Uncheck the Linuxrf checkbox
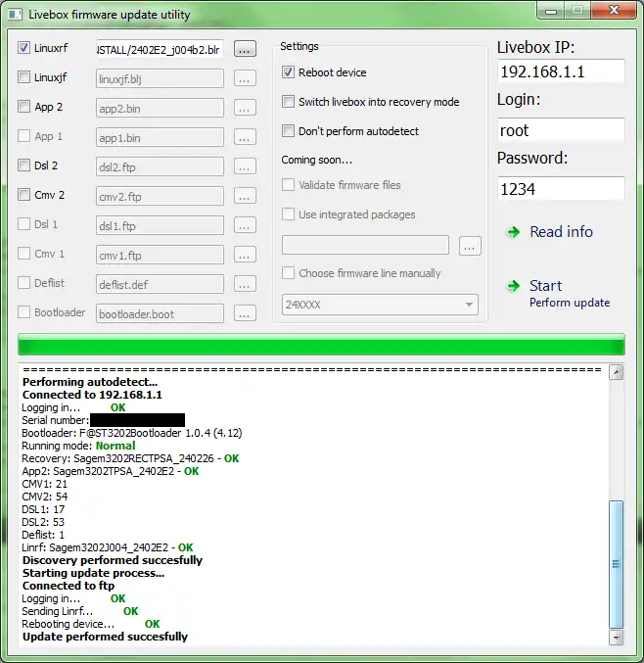Image resolution: width=644 pixels, height=663 pixels. 24,47
